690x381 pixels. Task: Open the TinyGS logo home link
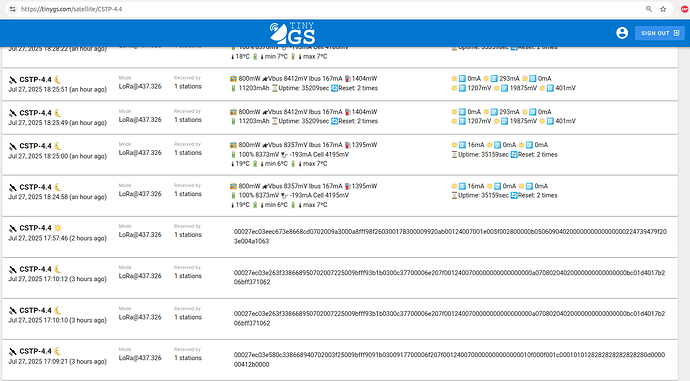(x=292, y=33)
